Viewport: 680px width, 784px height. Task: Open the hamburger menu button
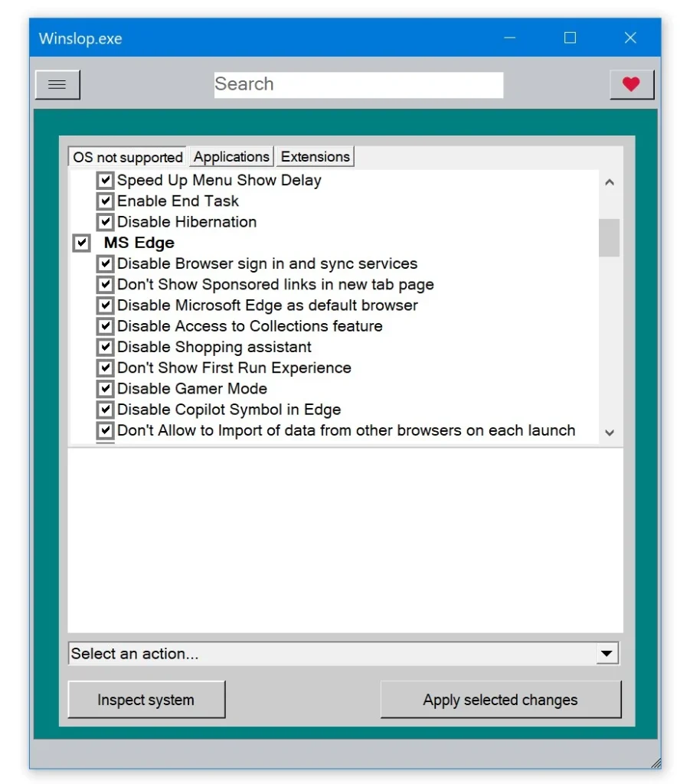[x=57, y=85]
